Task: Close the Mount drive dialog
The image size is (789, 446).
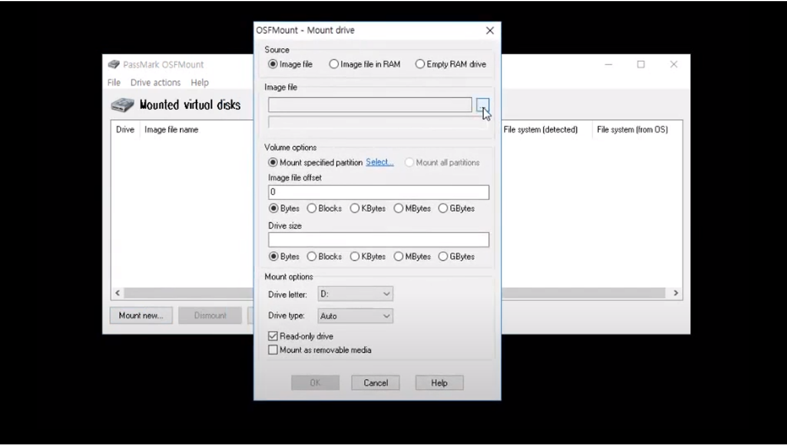Action: coord(490,31)
